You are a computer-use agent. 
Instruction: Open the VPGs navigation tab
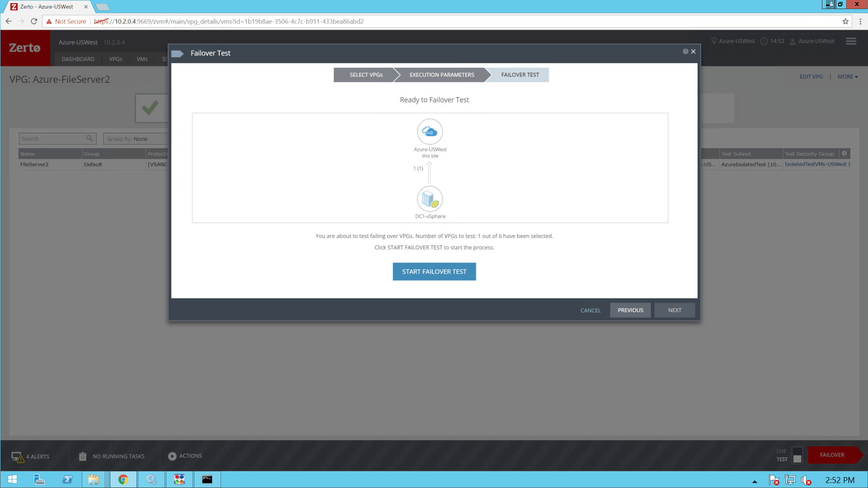tap(115, 59)
